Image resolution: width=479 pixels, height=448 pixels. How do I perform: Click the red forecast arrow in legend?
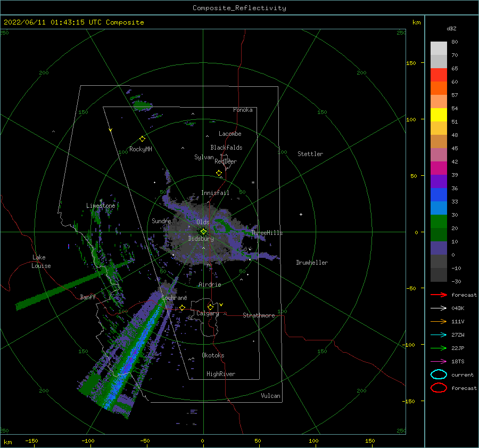[439, 295]
